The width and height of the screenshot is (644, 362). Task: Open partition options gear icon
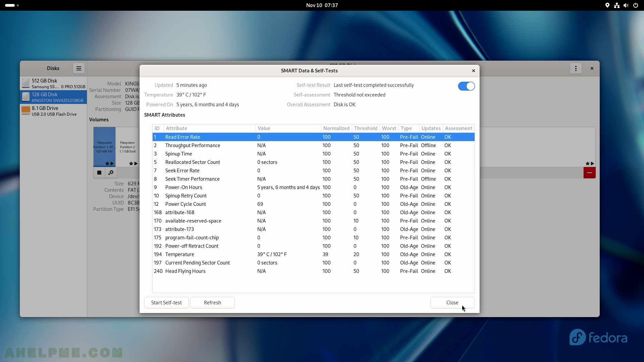pyautogui.click(x=111, y=173)
